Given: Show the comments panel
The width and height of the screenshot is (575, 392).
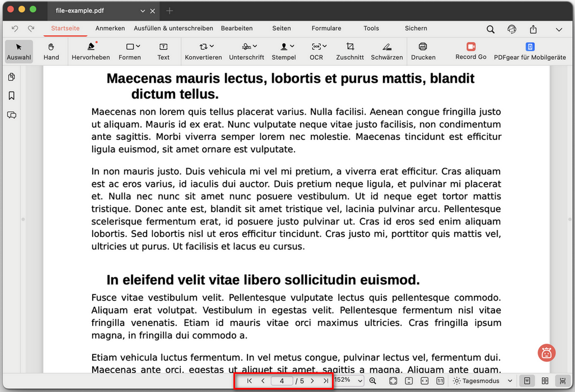Looking at the screenshot, I should (11, 115).
